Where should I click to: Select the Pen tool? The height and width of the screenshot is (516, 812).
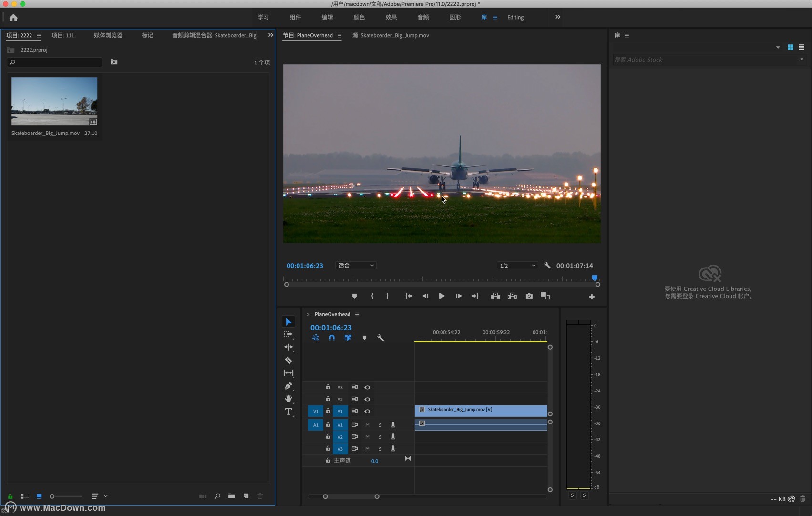[x=288, y=386]
